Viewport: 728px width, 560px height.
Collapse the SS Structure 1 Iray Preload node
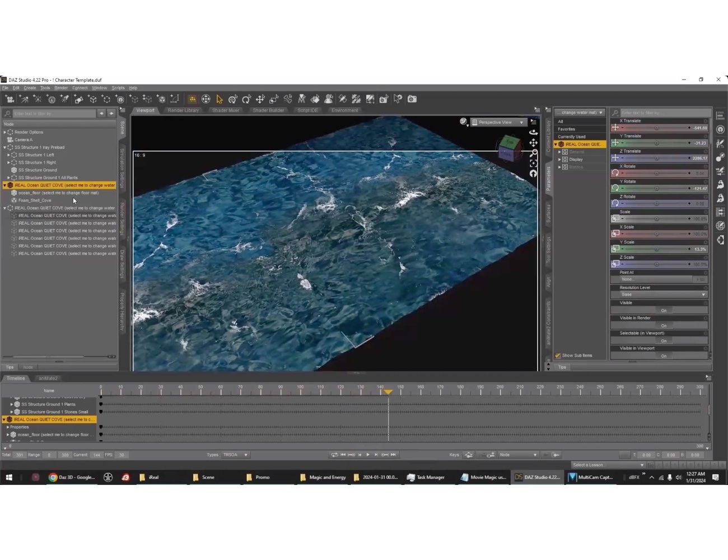5,147
